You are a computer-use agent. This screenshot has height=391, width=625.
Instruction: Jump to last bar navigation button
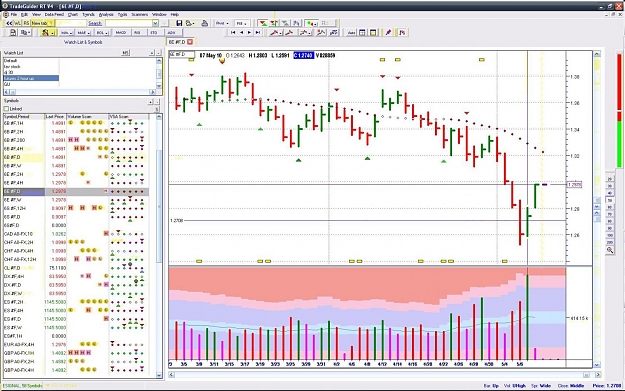pyautogui.click(x=258, y=33)
